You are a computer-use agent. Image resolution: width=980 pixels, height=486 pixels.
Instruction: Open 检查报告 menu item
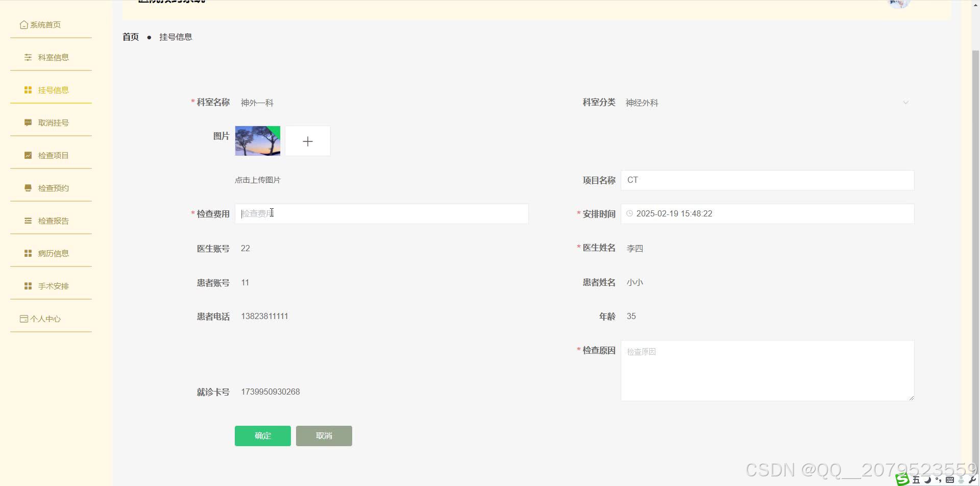(51, 221)
